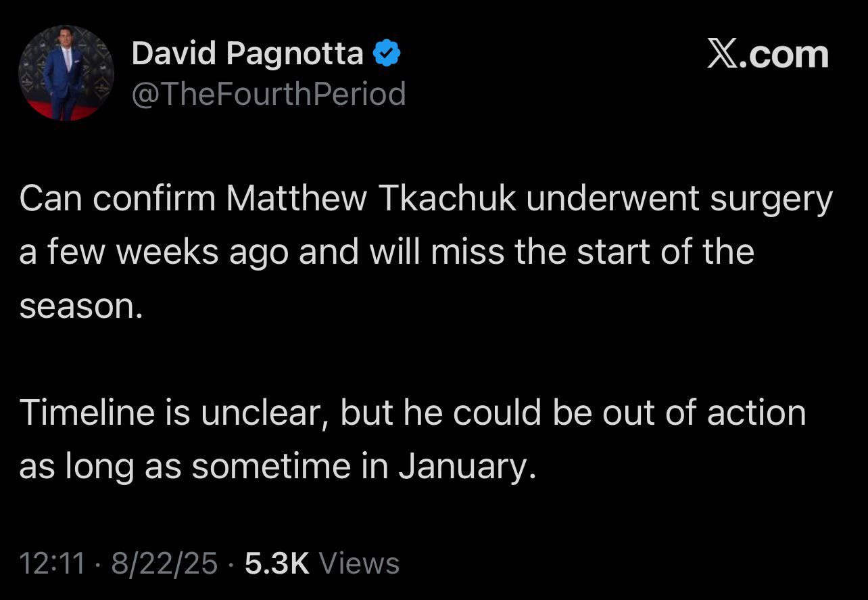This screenshot has height=600, width=868.
Task: Click the X logo in the watermark
Action: coord(723,55)
